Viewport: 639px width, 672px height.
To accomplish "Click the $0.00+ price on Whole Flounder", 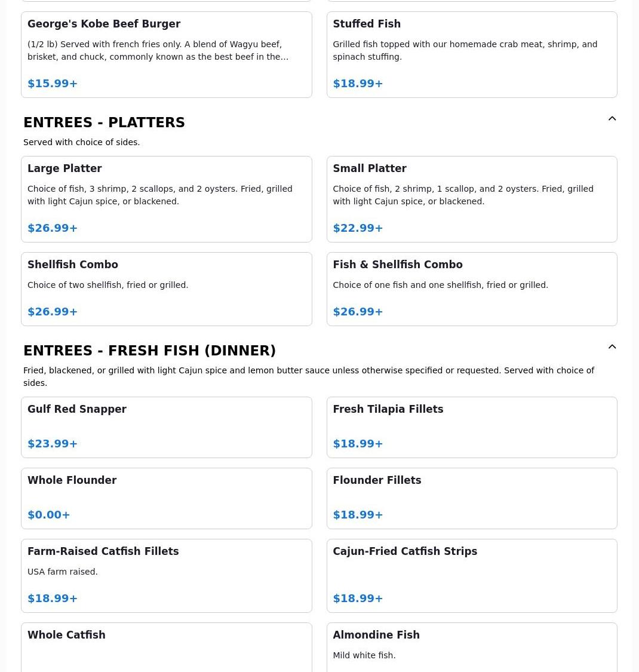I will pyautogui.click(x=49, y=515).
